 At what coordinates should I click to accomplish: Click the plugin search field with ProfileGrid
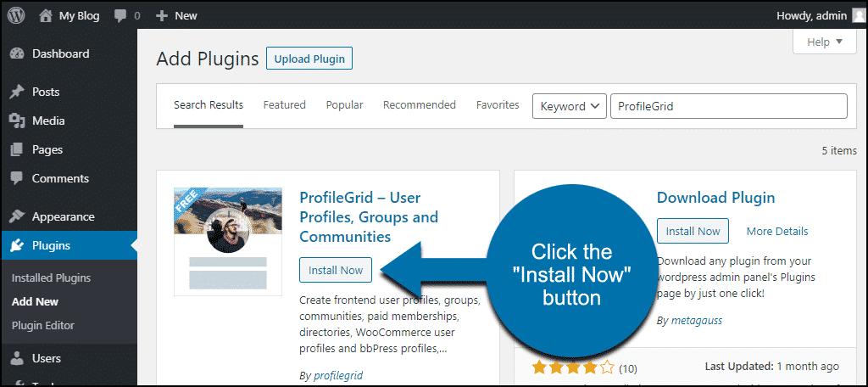(728, 106)
